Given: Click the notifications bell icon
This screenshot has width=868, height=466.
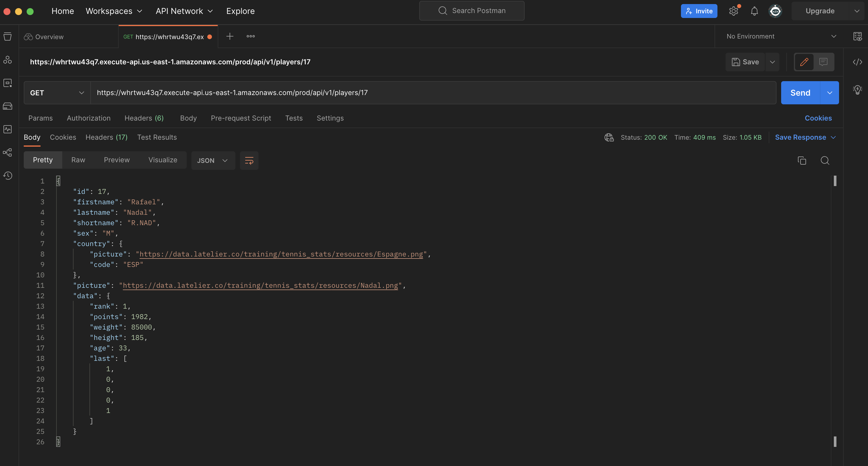Looking at the screenshot, I should point(754,11).
